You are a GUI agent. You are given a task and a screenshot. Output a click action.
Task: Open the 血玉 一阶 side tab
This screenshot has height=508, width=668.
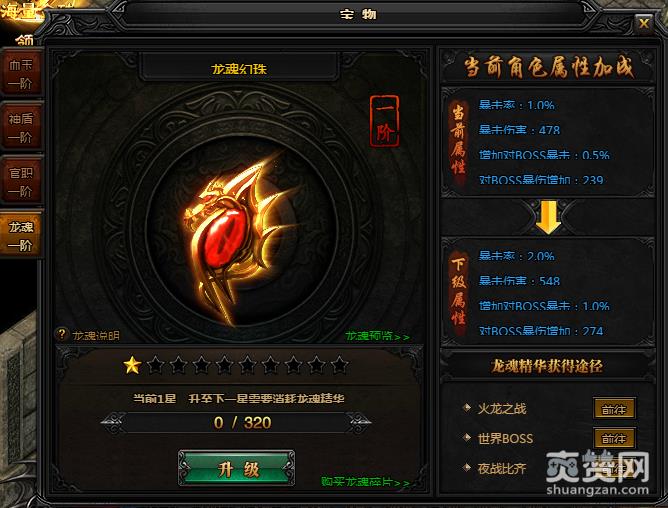point(21,74)
